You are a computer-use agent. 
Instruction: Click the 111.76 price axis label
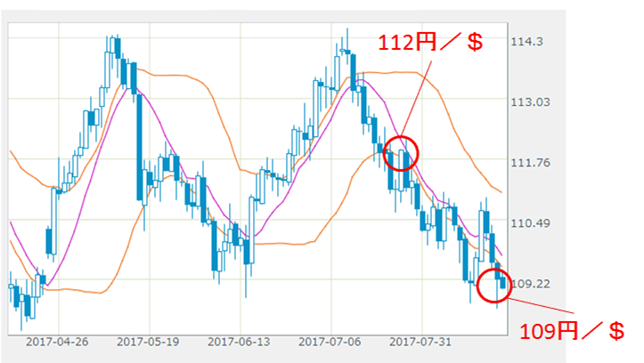530,163
